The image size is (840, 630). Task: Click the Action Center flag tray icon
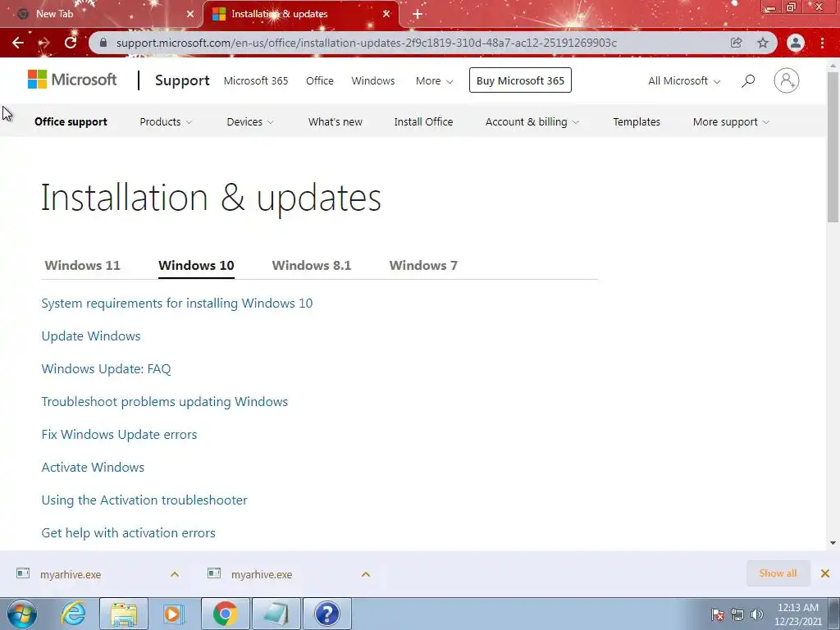[718, 614]
